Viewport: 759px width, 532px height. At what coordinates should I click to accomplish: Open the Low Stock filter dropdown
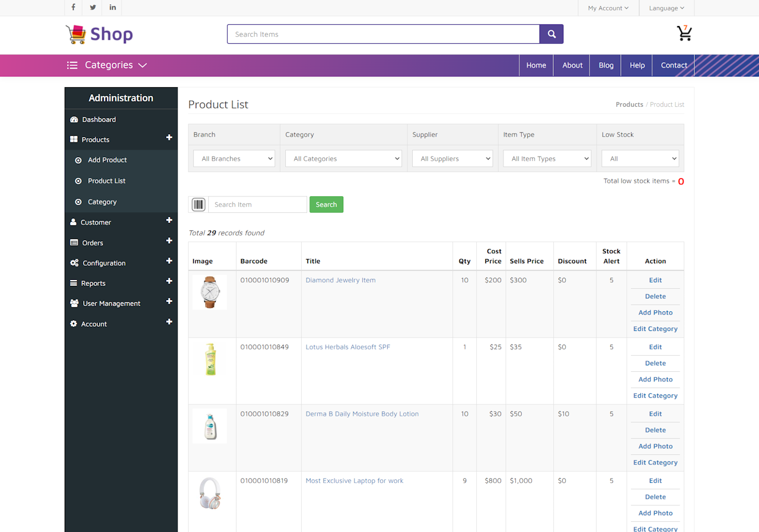[x=640, y=158]
